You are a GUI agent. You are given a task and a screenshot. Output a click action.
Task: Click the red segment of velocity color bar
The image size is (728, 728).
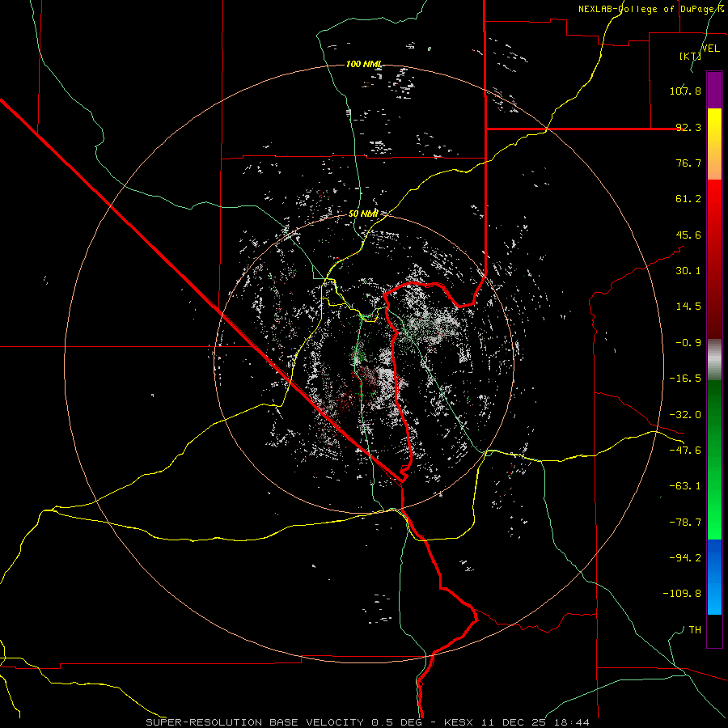(x=714, y=259)
